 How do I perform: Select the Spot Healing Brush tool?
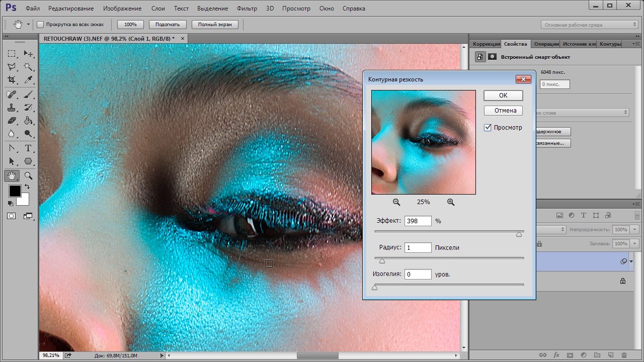[x=12, y=95]
